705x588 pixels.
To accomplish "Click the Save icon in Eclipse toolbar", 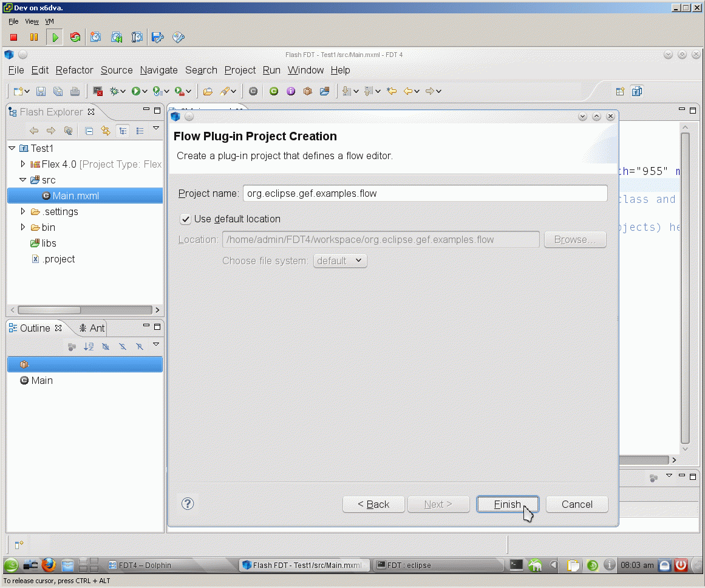I will tap(41, 91).
